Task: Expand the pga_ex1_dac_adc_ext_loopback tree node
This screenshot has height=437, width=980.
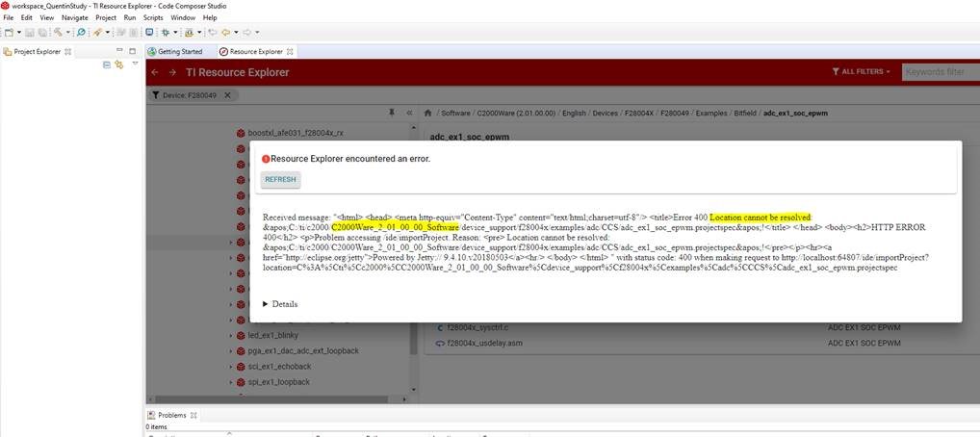Action: click(x=231, y=351)
